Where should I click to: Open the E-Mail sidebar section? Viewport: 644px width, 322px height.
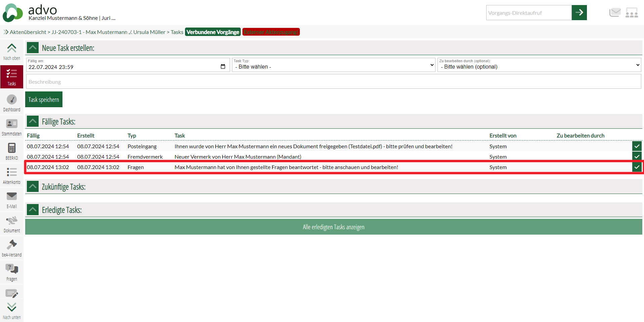coord(12,199)
